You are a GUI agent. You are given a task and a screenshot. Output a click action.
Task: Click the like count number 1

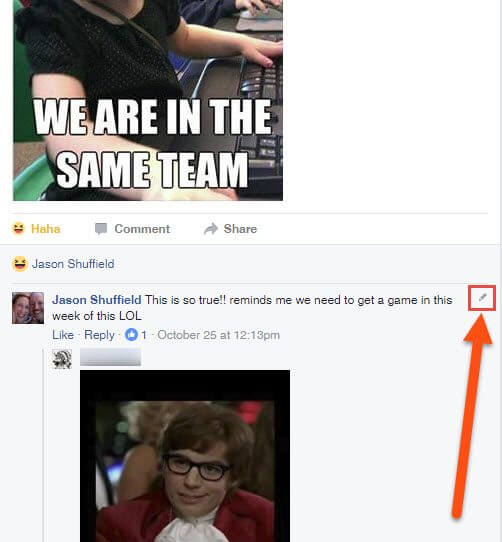(144, 335)
